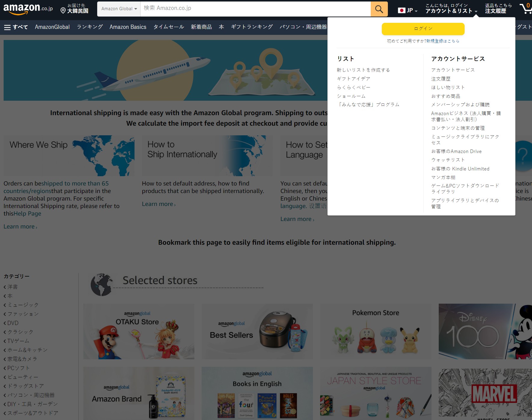Click the Where We Ship banner

pos(69,156)
